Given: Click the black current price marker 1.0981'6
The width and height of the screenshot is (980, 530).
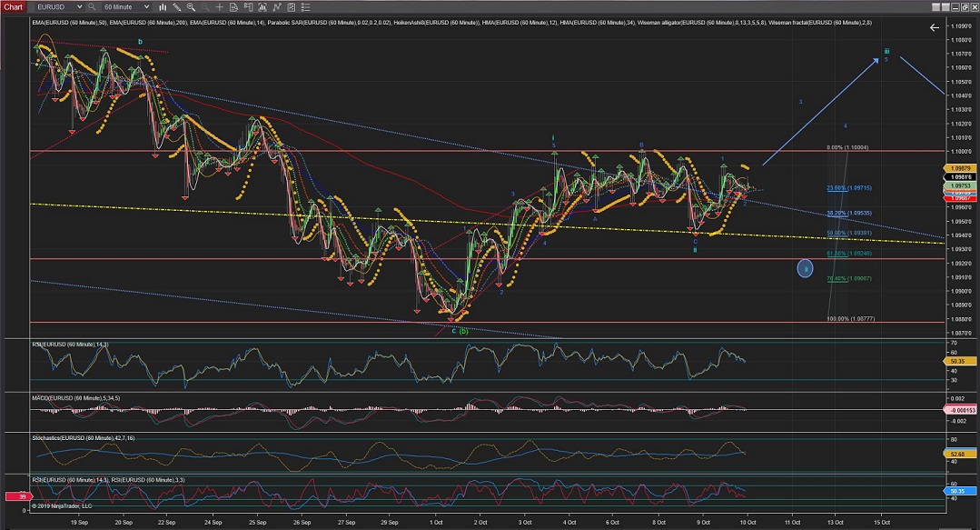Looking at the screenshot, I should [x=959, y=177].
